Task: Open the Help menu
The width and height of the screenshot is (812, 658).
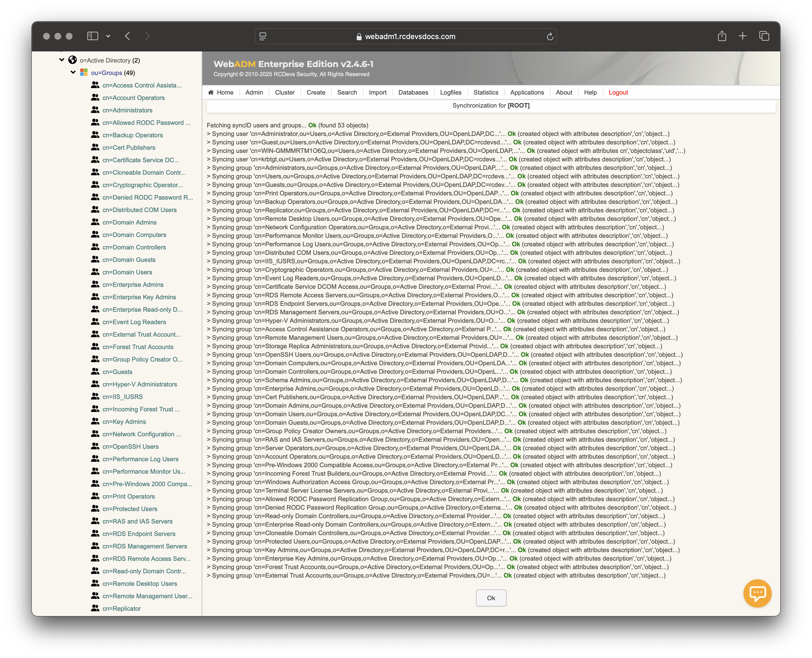Action: click(x=590, y=93)
